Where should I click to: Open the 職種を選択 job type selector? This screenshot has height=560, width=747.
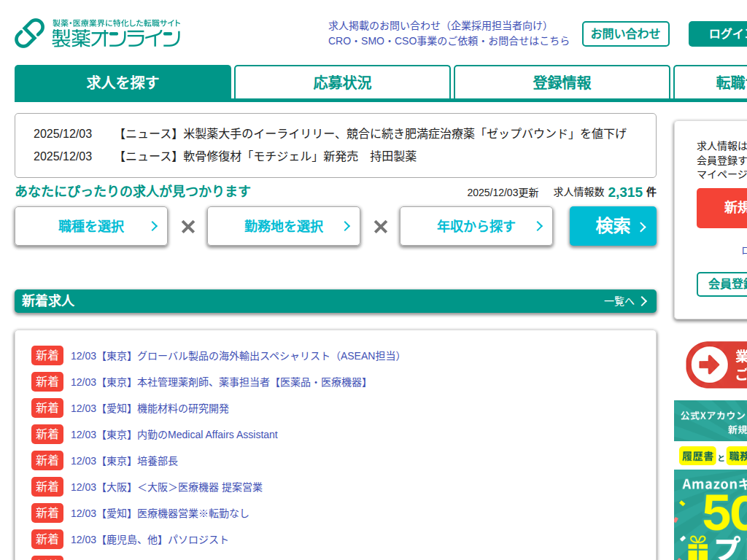tap(90, 226)
